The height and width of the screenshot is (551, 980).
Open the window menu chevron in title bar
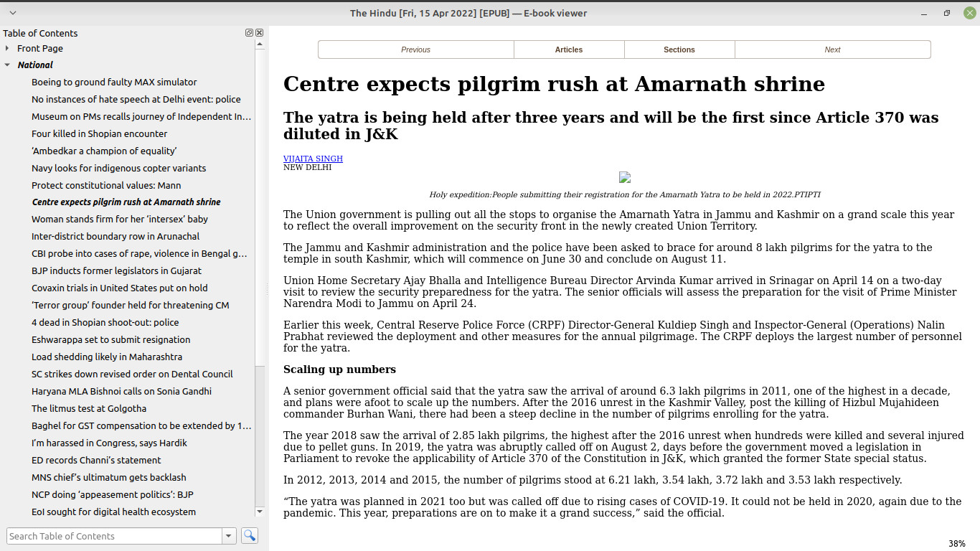click(13, 13)
